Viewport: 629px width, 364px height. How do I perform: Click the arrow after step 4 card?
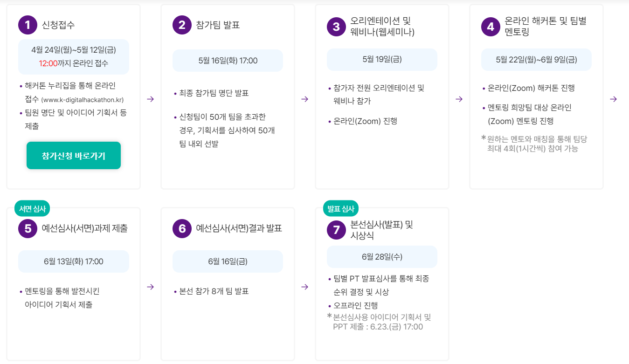tap(613, 99)
